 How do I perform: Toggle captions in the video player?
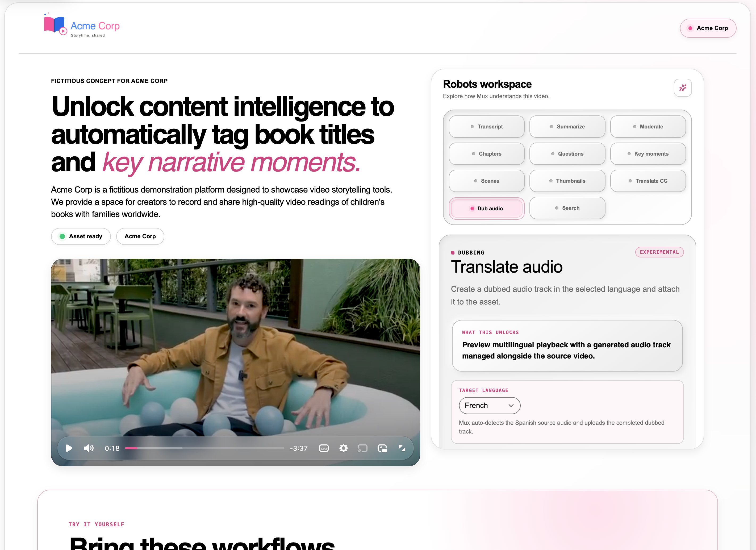coord(324,448)
